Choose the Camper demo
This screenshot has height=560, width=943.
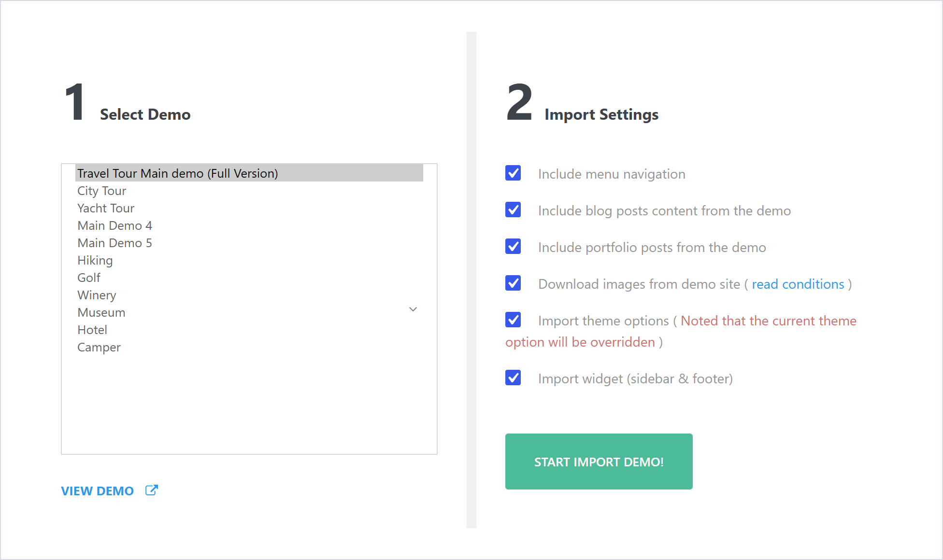(x=249, y=347)
